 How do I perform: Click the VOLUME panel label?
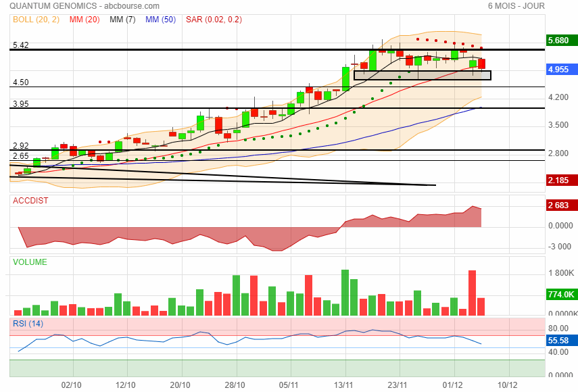coord(30,262)
